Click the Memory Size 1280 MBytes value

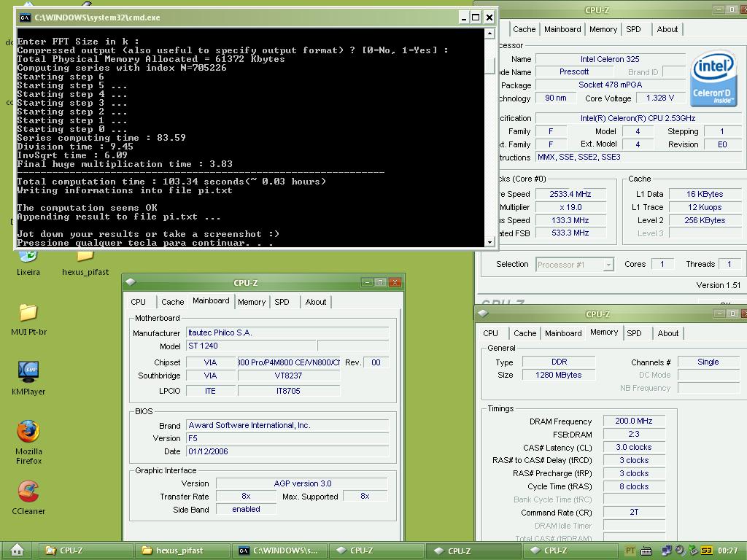(x=558, y=375)
